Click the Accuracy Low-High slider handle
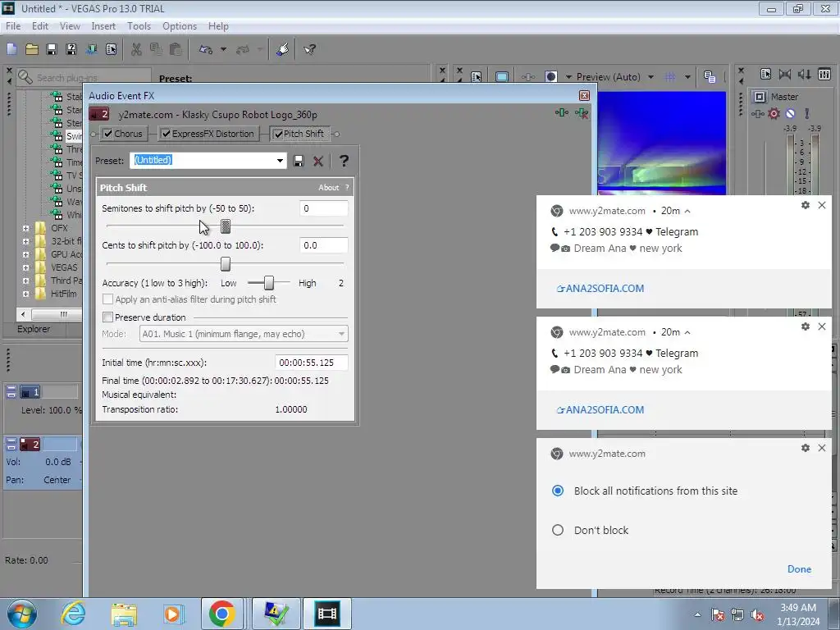840x630 pixels. coord(269,282)
